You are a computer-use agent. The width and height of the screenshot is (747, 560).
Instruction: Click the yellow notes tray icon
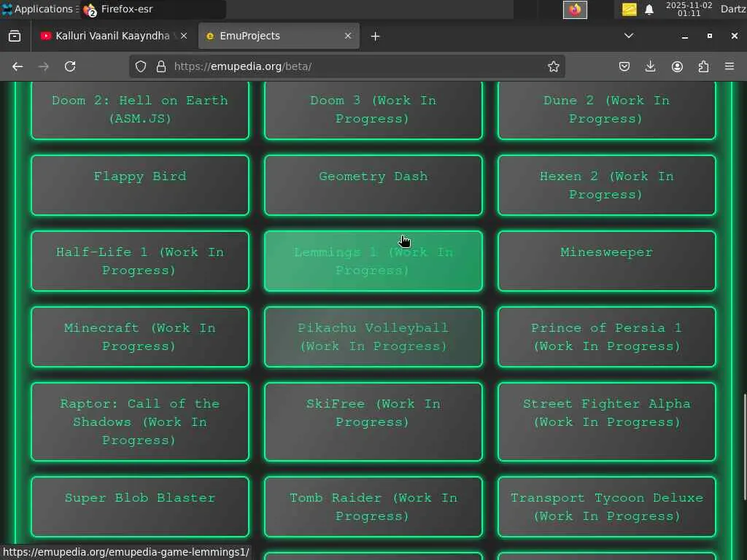tap(630, 9)
